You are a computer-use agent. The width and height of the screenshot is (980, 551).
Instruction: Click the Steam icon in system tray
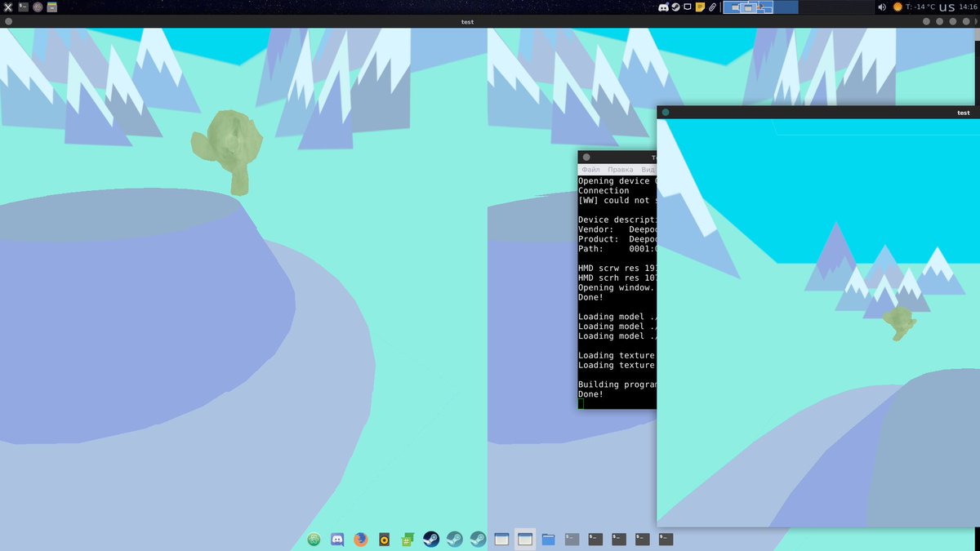[x=675, y=7]
